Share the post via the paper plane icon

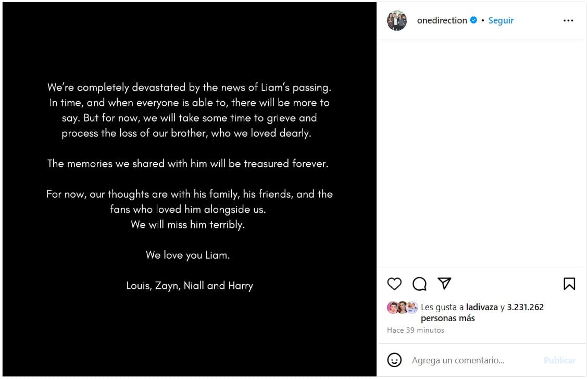[444, 283]
